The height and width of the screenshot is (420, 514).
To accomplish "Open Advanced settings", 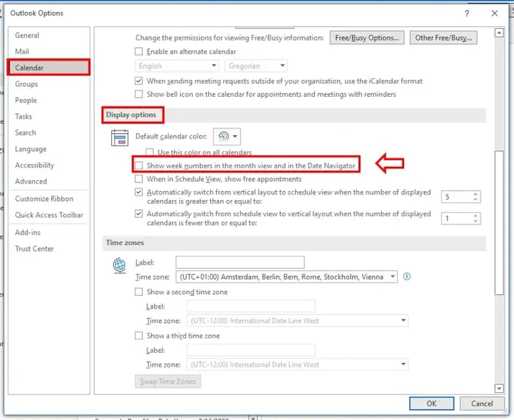I will coord(49,181).
